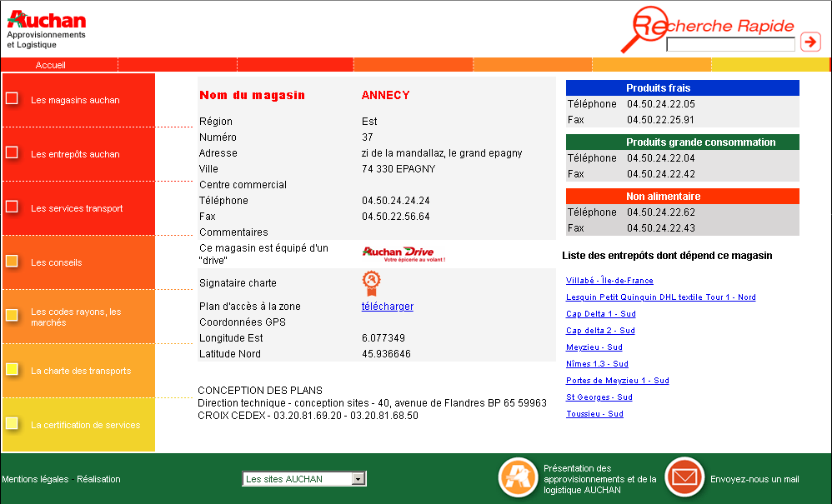
Task: Open the Cap Delta 1 - Sud link
Action: (x=600, y=314)
